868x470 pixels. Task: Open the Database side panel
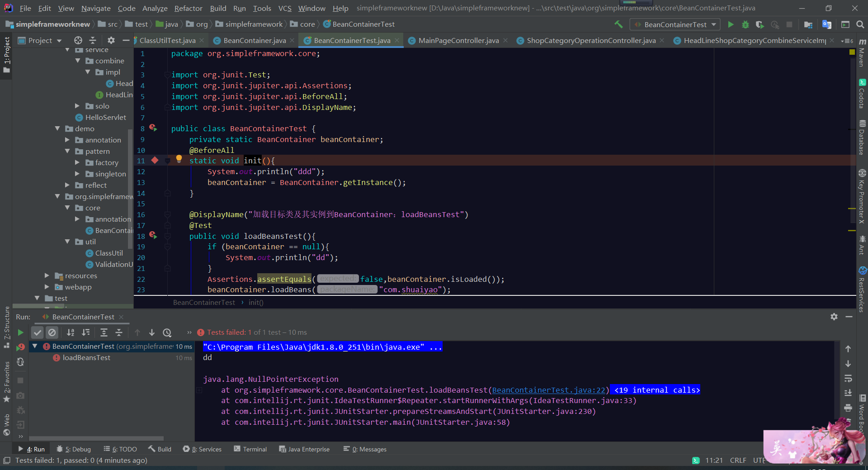[x=862, y=138]
